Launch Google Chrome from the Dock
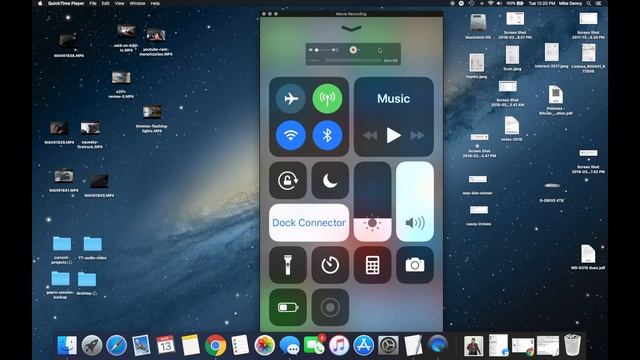This screenshot has height=360, width=640. pos(215,345)
